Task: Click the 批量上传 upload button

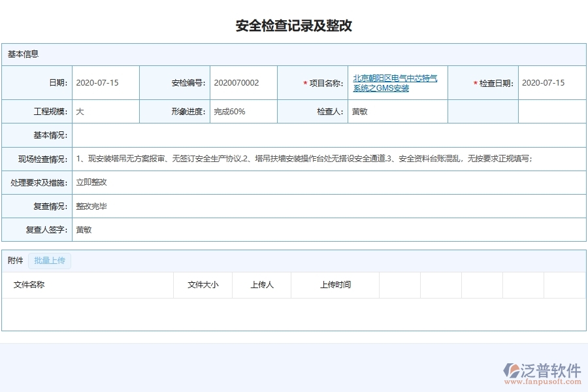Action: coord(49,260)
